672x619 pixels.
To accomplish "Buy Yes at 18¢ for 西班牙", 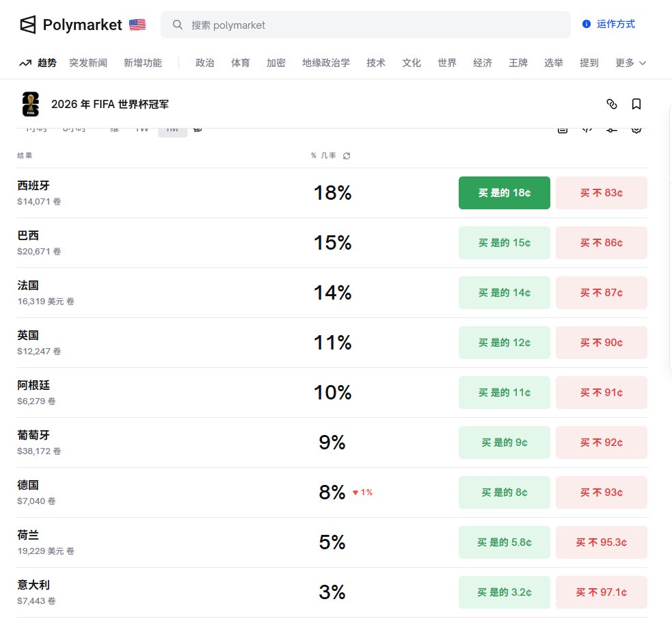I will tap(505, 193).
